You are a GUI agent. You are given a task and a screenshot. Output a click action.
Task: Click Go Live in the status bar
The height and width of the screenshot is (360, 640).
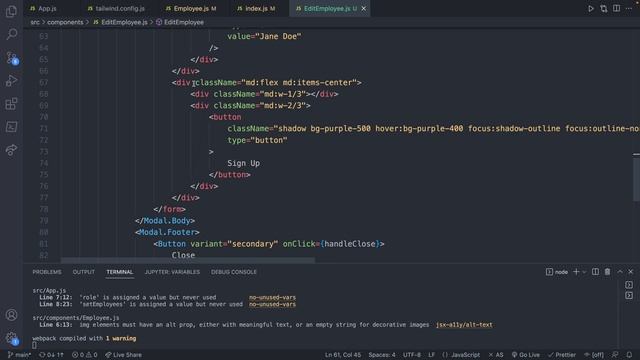click(x=526, y=355)
